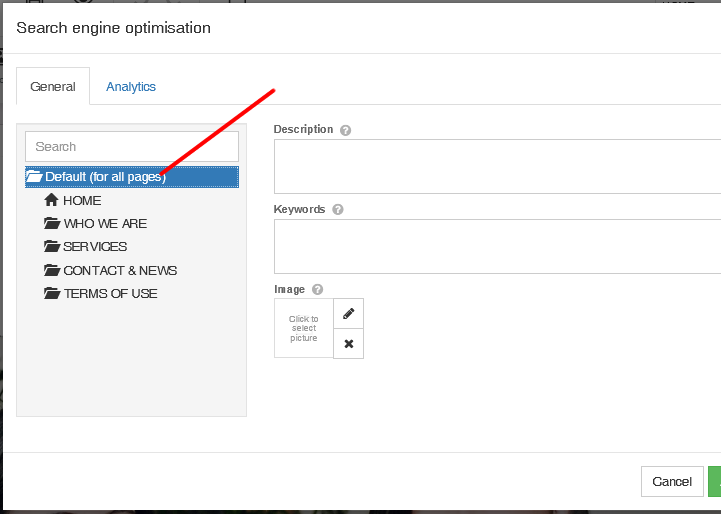Click the Description help question mark
Viewport: 721px width, 514px height.
point(345,130)
